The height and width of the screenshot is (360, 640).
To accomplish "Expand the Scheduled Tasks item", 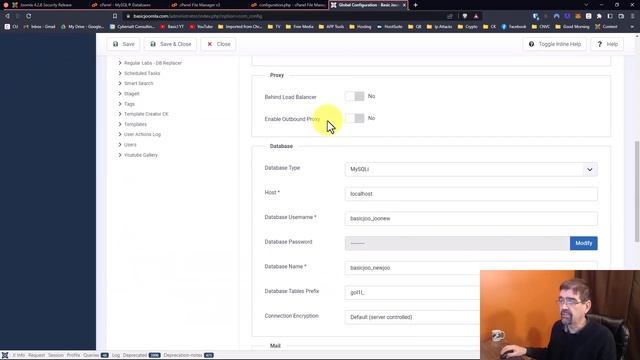I will [x=139, y=73].
